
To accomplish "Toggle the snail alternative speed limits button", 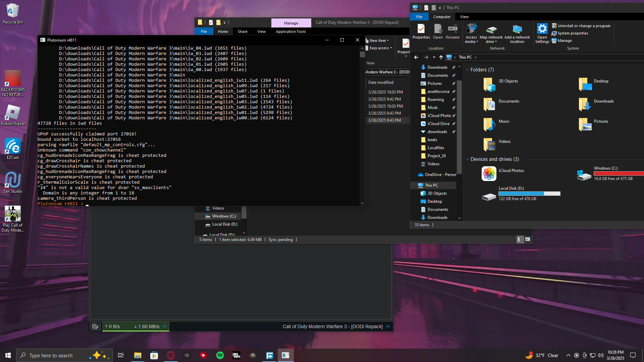I will click(95, 326).
